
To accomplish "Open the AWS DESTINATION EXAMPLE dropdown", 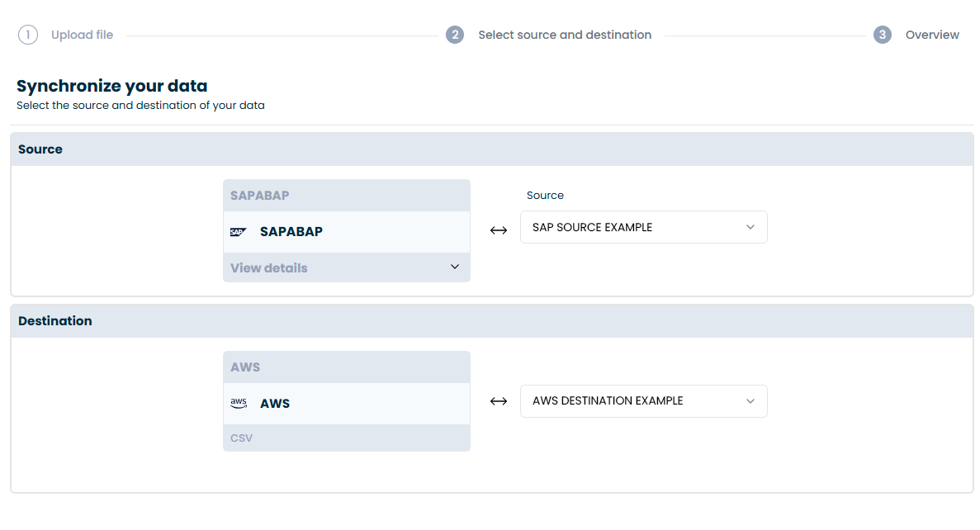I will (643, 401).
